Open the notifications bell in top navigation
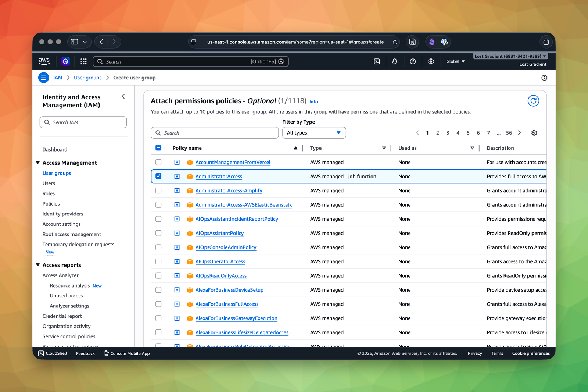Screen dimensions: 588x392 (x=394, y=61)
